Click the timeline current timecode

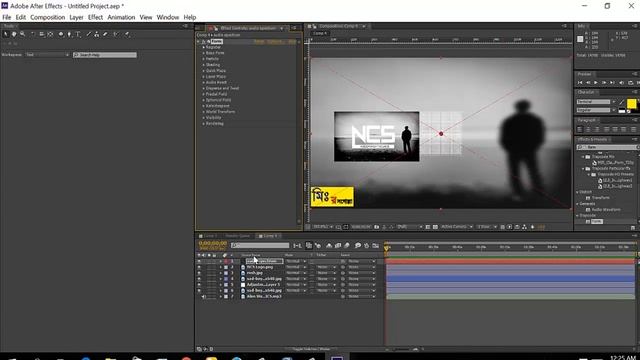point(213,244)
